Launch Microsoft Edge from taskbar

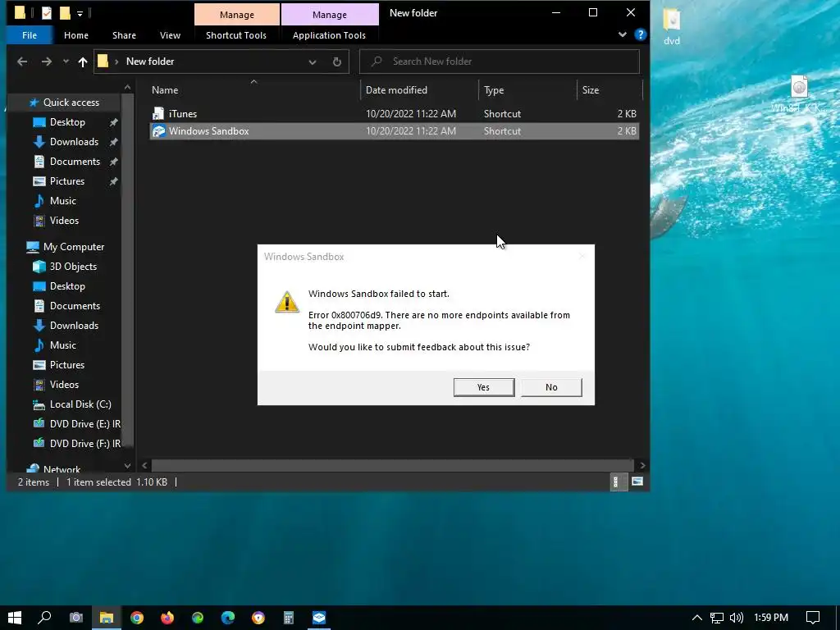pyautogui.click(x=228, y=618)
